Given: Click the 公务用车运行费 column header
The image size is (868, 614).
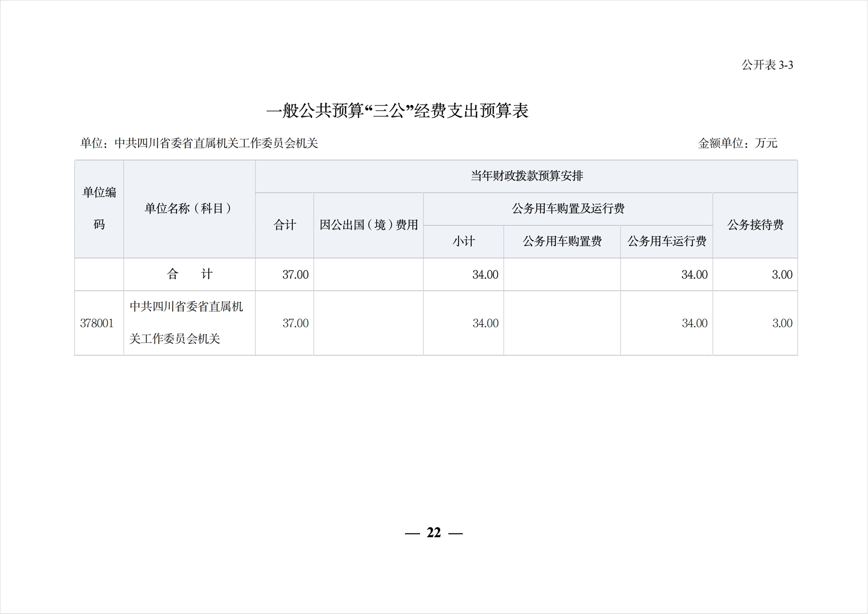Looking at the screenshot, I should coord(666,241).
